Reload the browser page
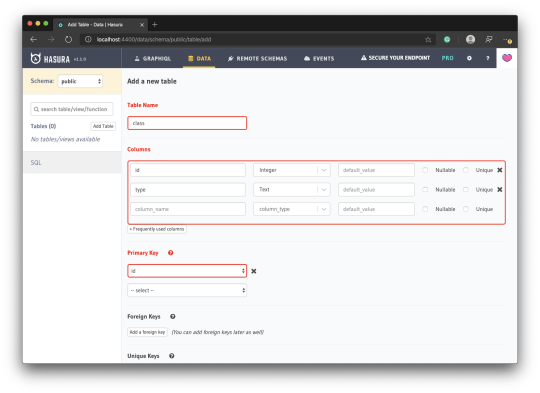540x393 pixels. [69, 40]
